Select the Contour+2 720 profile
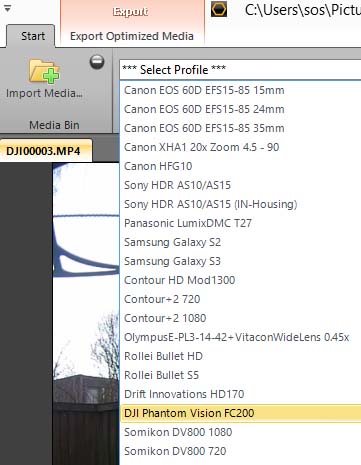The image size is (361, 465). click(x=240, y=299)
